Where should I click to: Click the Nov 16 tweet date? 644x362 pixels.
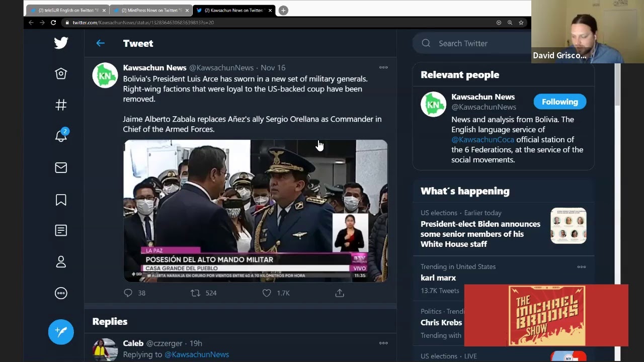tap(273, 68)
